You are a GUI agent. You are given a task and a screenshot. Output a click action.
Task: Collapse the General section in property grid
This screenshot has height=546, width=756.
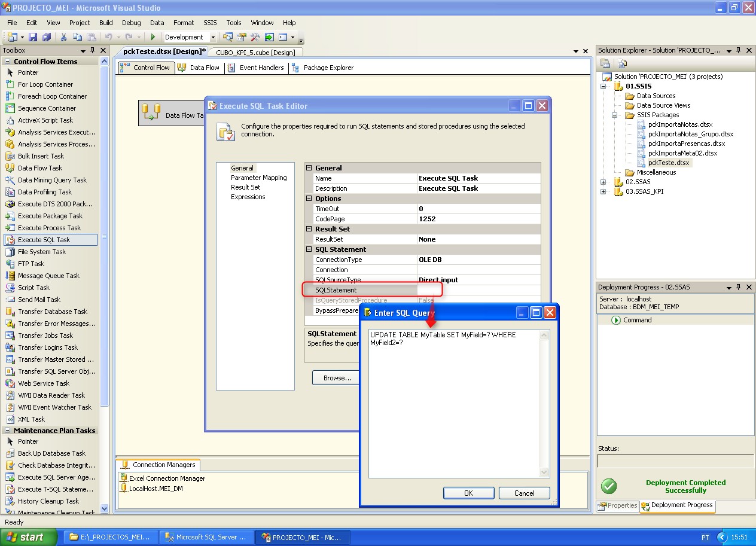coord(309,168)
